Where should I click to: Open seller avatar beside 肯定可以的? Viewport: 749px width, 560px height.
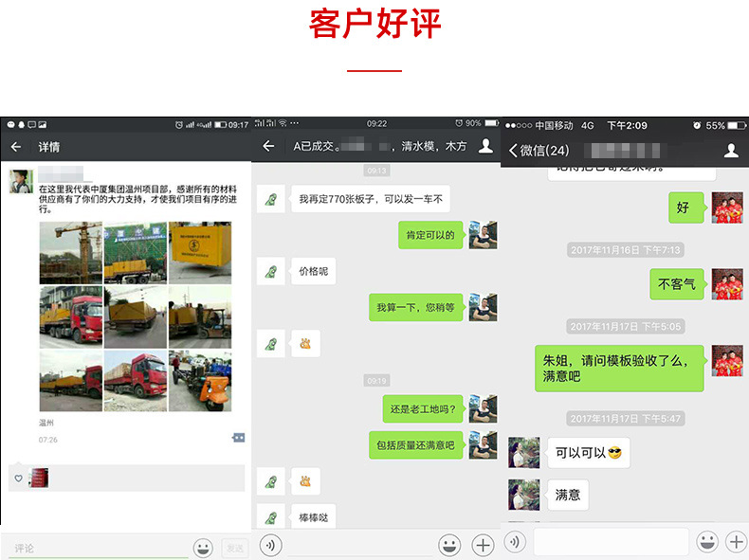point(483,235)
